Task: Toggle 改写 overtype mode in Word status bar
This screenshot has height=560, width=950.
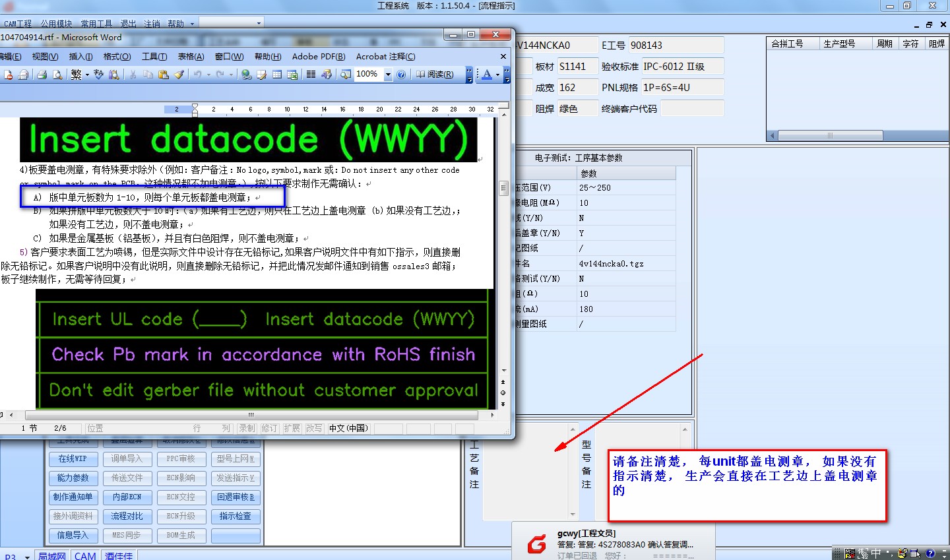Action: [314, 428]
